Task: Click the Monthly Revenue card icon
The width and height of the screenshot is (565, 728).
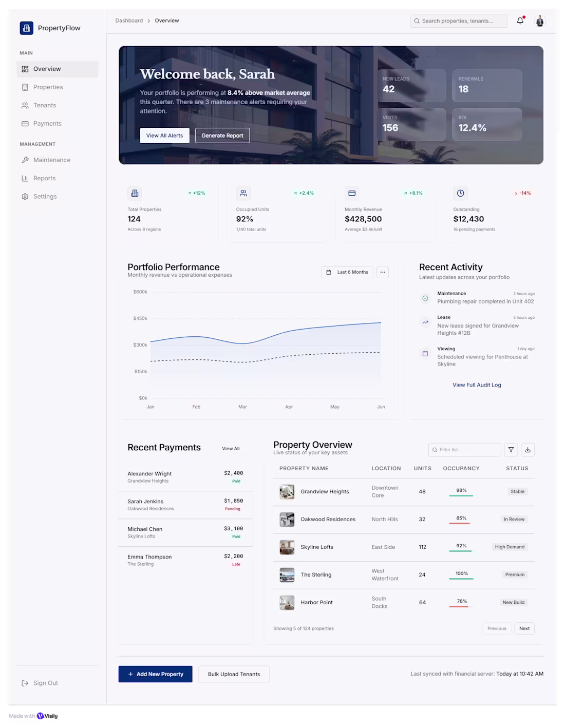Action: 352,193
